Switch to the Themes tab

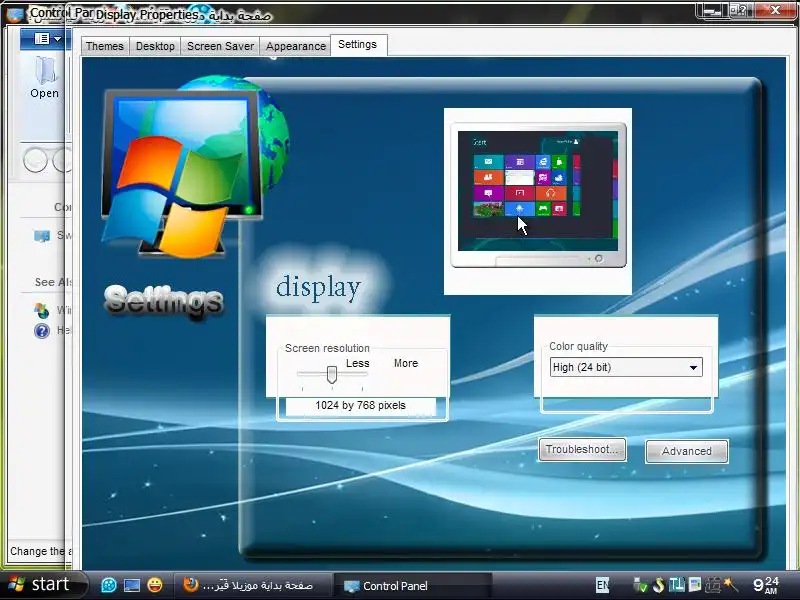[105, 46]
